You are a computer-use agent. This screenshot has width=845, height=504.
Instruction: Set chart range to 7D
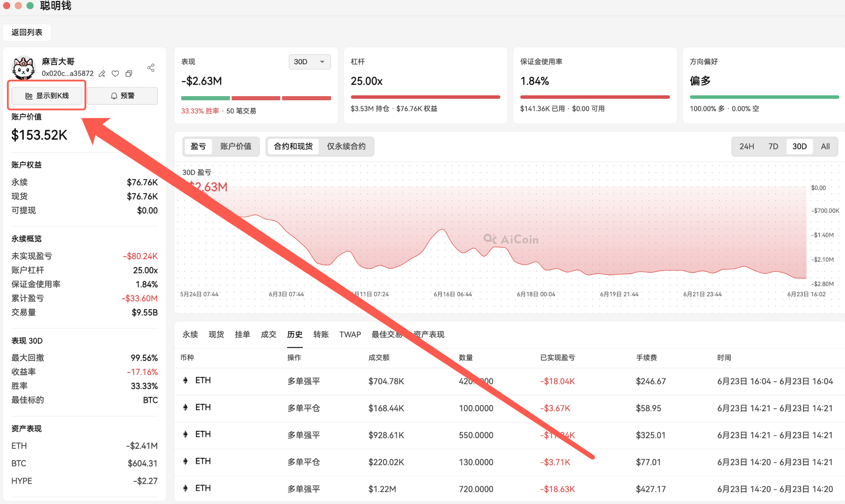click(773, 146)
